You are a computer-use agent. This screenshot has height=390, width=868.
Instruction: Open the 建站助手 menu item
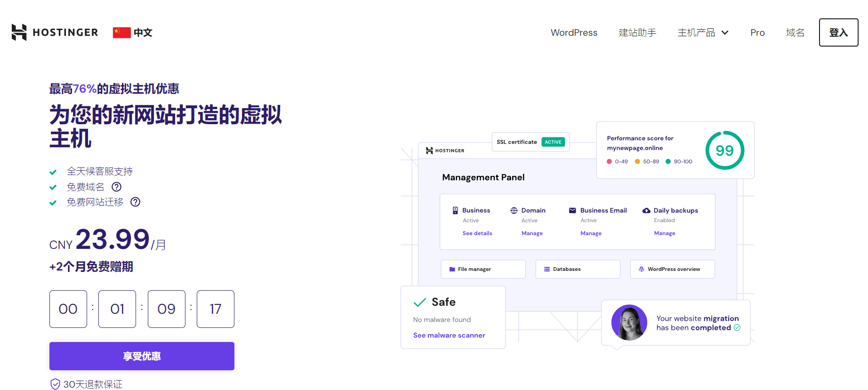coord(637,32)
